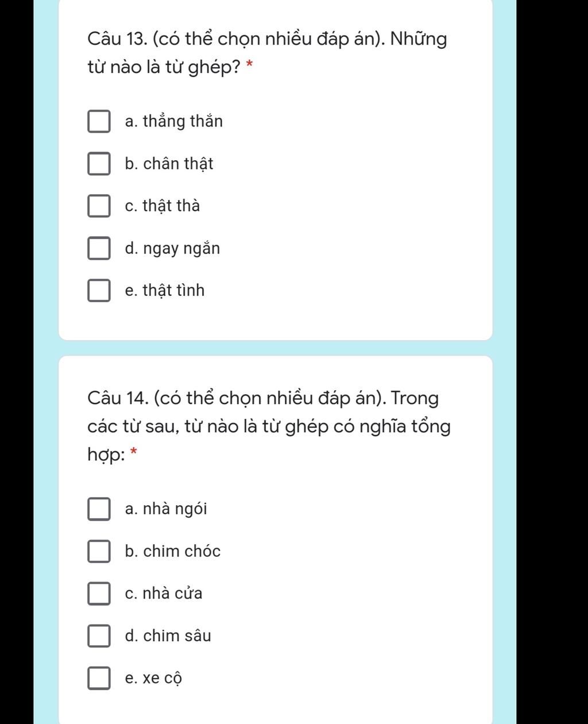This screenshot has width=588, height=724.
Task: Click the 'thật tình' option label
Action: point(173,291)
